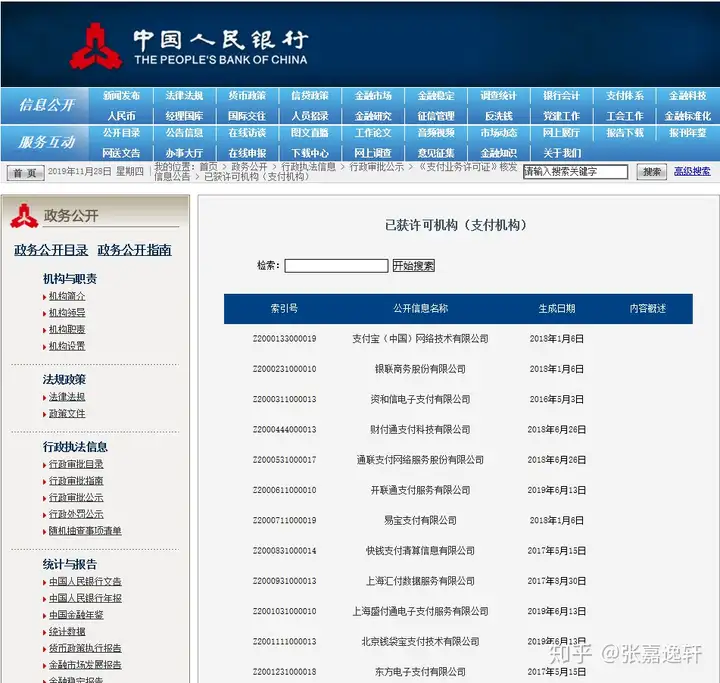Open the 金融稳定 menu item
Viewport: 720px width, 683px height.
[436, 96]
